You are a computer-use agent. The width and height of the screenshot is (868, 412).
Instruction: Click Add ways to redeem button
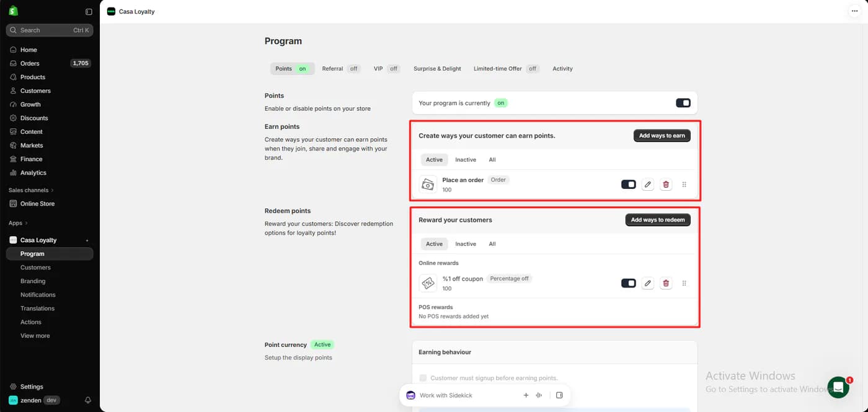click(x=658, y=220)
